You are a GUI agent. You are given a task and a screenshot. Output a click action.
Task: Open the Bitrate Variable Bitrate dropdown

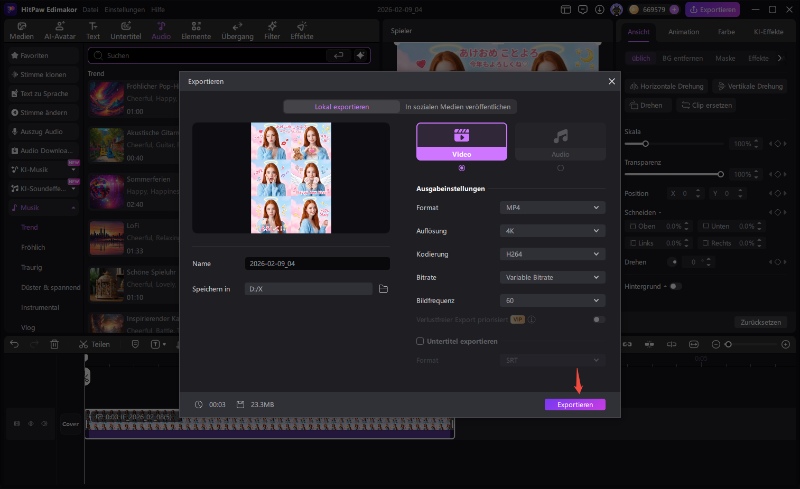pos(553,277)
